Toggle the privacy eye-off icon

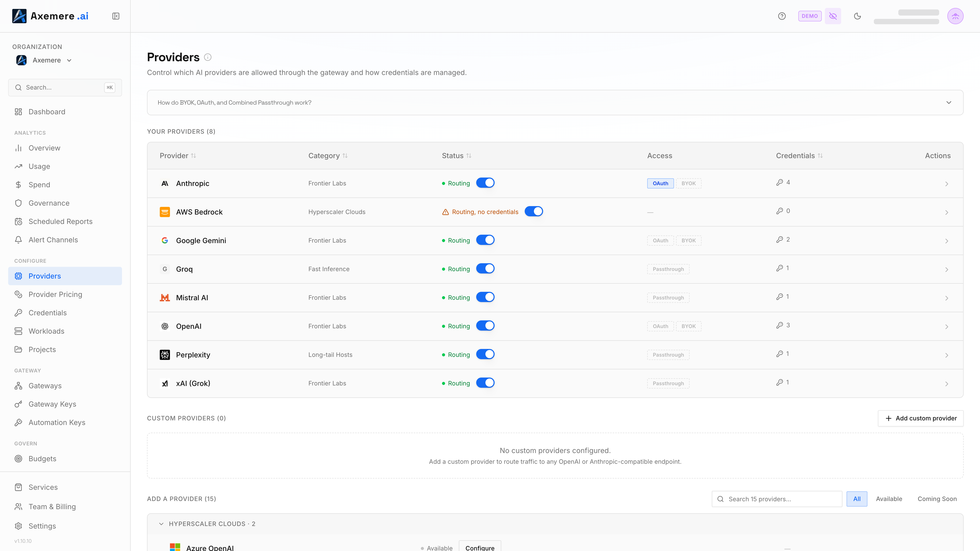[833, 16]
